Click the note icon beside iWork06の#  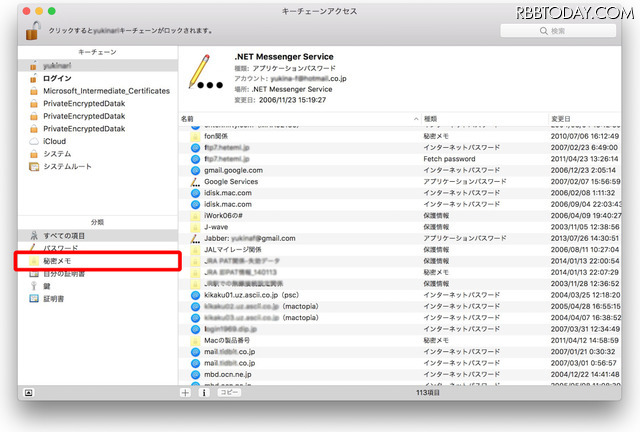196,216
